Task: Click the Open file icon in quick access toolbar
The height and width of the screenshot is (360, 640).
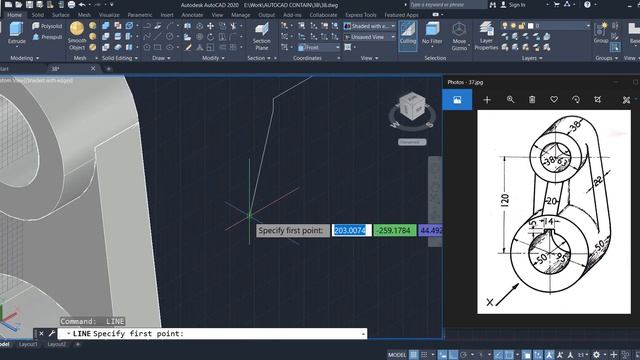Action: pos(19,4)
